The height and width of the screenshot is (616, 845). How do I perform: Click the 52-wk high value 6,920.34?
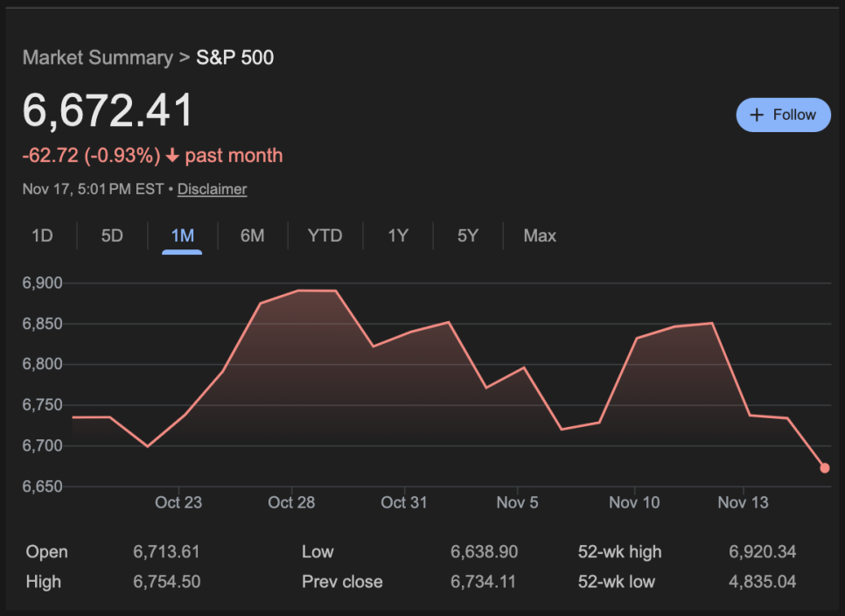coord(762,552)
